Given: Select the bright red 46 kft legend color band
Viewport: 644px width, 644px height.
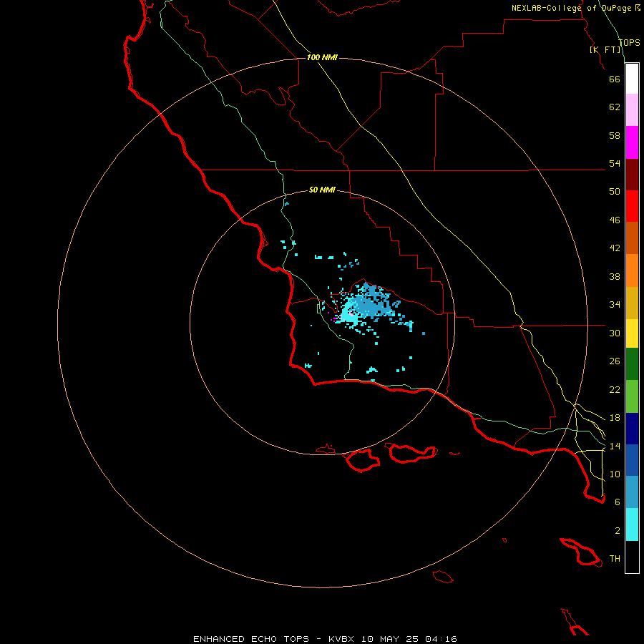Looking at the screenshot, I should (632, 206).
